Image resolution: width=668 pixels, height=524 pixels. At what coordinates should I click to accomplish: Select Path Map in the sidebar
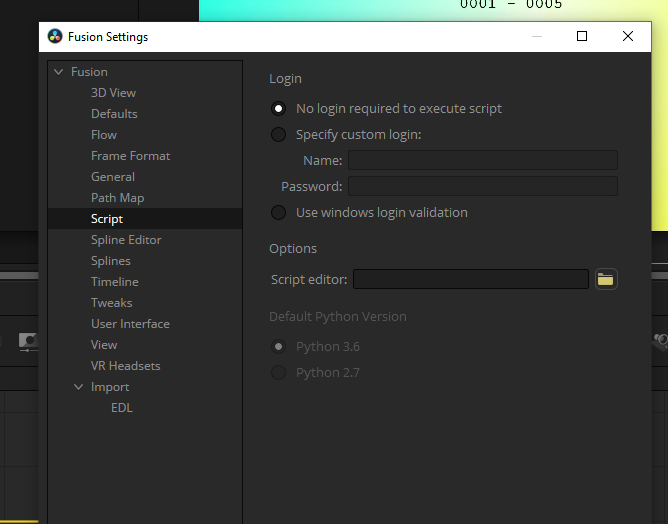118,198
